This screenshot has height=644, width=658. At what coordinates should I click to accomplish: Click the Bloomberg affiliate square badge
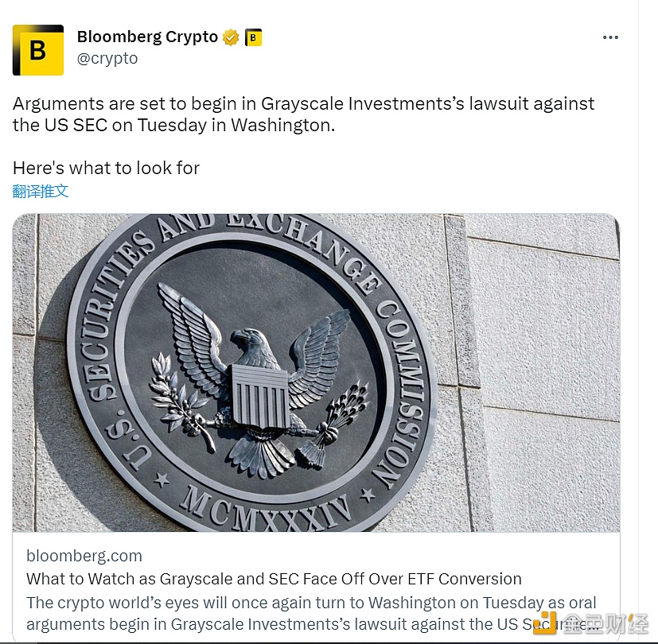(253, 36)
